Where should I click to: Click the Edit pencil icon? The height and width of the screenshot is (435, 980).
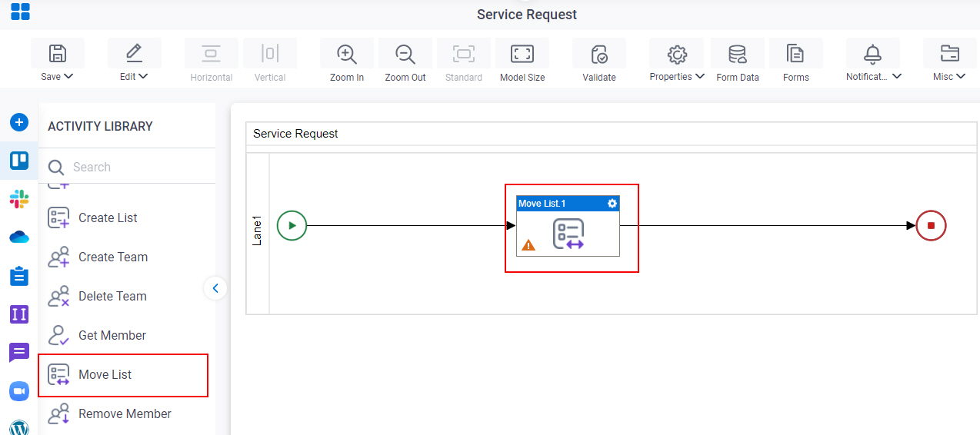point(134,54)
